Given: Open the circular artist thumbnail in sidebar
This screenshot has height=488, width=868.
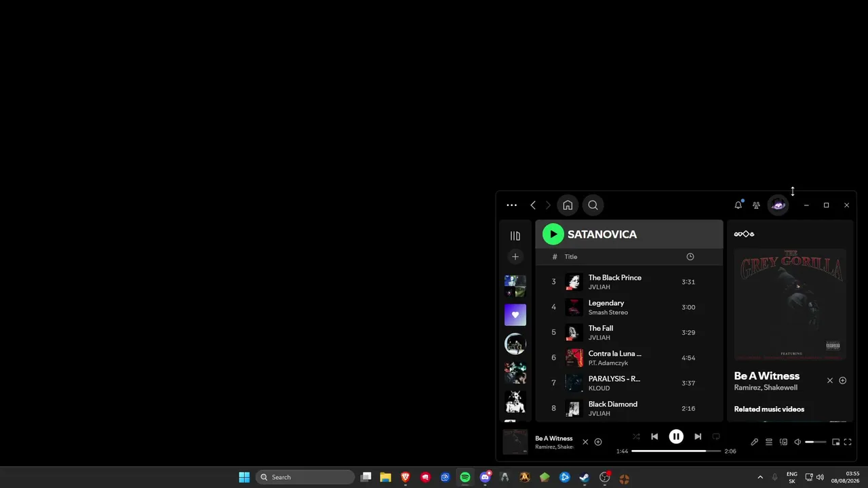Looking at the screenshot, I should click(515, 344).
